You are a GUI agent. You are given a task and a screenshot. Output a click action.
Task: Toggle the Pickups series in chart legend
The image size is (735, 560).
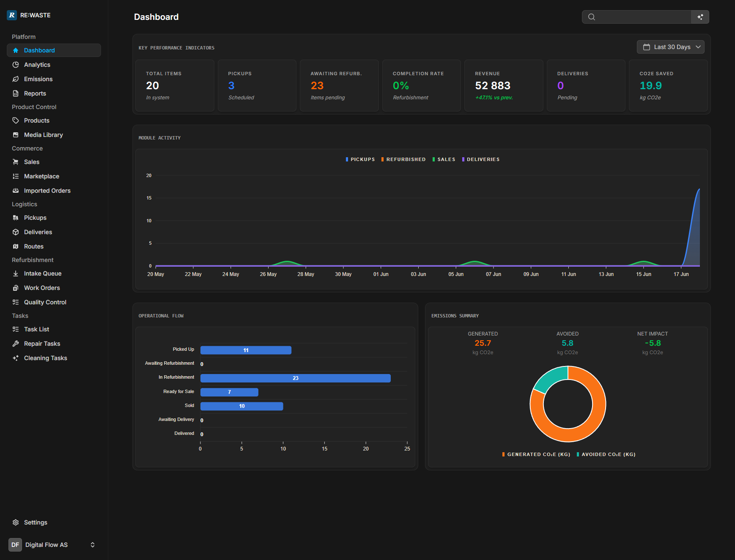pyautogui.click(x=360, y=159)
